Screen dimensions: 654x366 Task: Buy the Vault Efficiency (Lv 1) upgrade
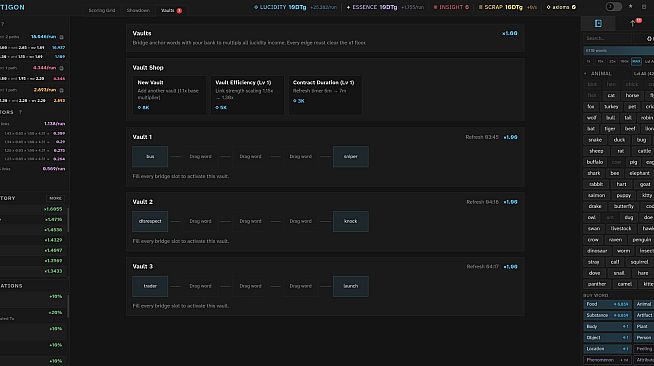247,95
